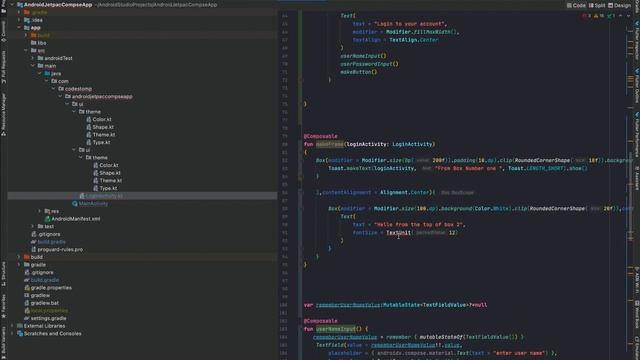Image resolution: width=640 pixels, height=360 pixels.
Task: Click the red error count indicator
Action: [x=587, y=16]
